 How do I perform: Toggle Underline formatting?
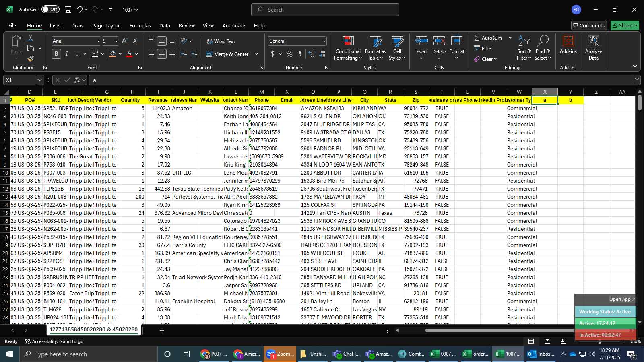[77, 54]
